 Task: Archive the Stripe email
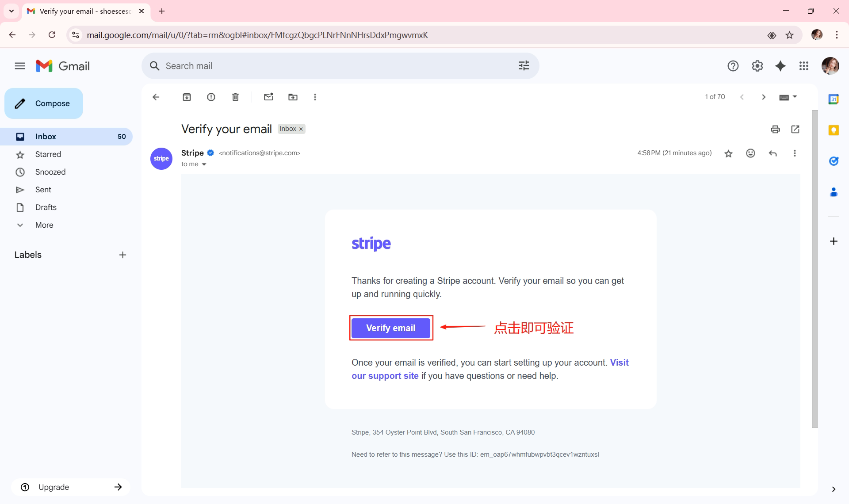click(187, 97)
